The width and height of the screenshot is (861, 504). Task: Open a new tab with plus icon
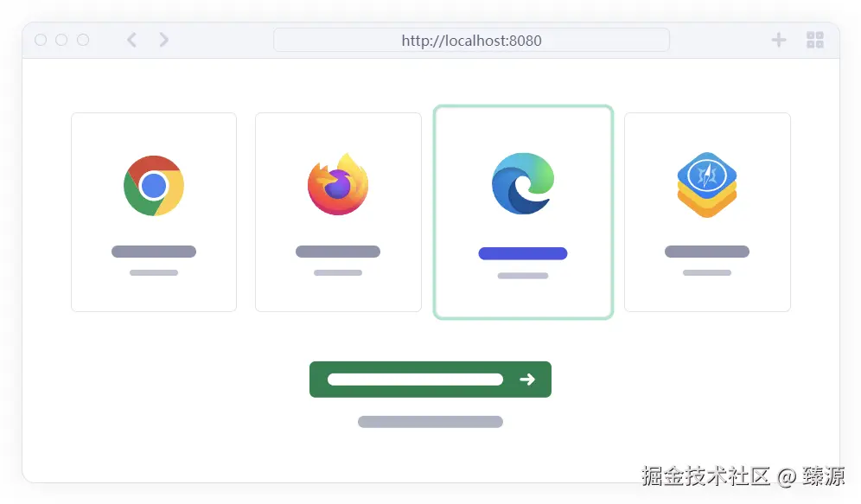(779, 40)
